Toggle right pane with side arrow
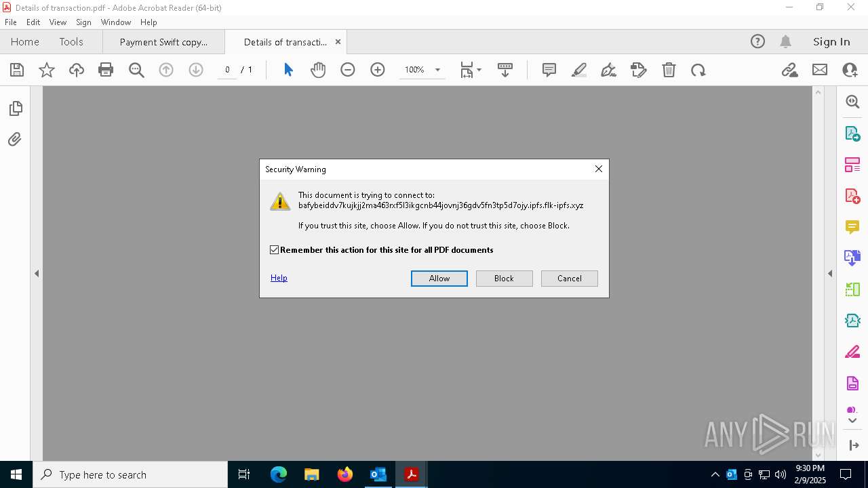This screenshot has height=488, width=868. point(830,274)
